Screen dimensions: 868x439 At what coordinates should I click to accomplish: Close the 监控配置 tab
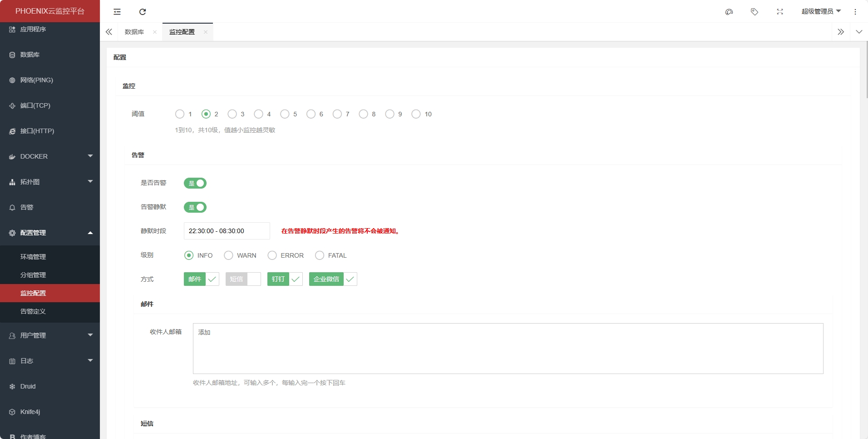(x=206, y=32)
